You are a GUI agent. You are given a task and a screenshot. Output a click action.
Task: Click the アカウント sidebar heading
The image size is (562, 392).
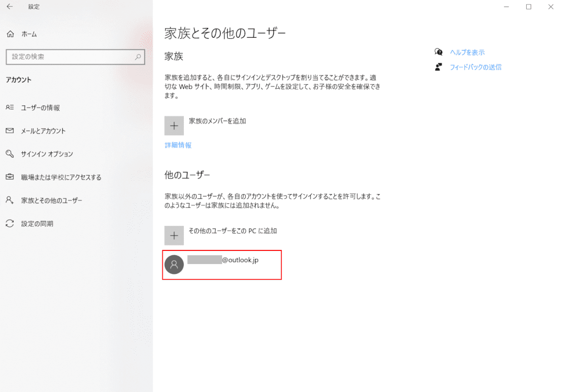point(19,80)
